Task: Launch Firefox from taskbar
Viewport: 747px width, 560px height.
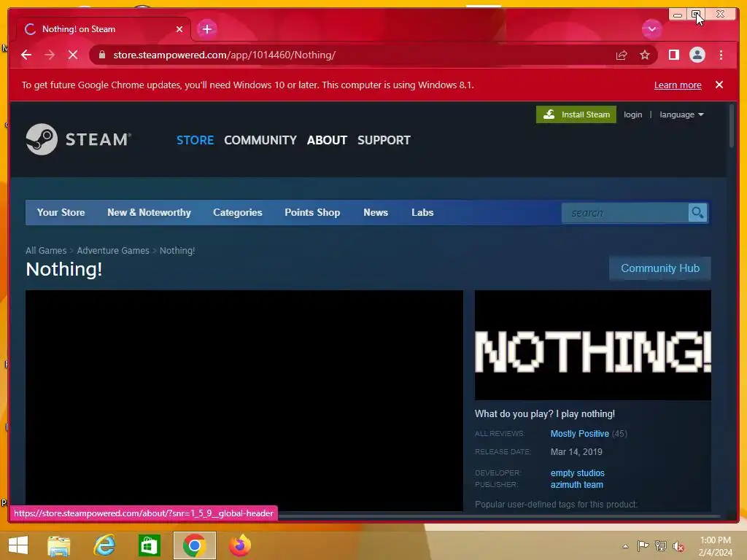Action: click(239, 545)
